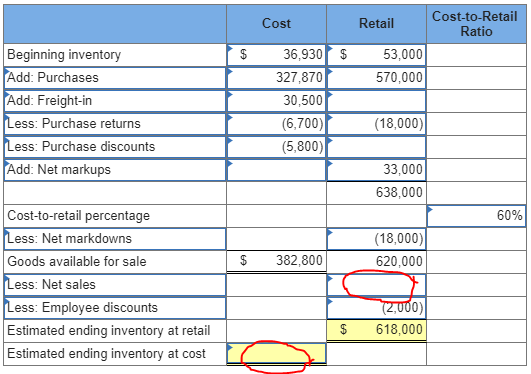Select the empty net markups cost cell
This screenshot has width=531, height=374.
[276, 170]
